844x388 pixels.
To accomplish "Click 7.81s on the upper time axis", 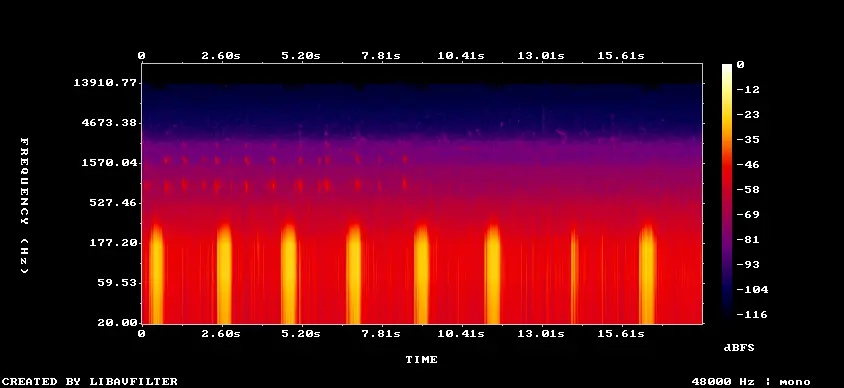I will click(x=381, y=55).
